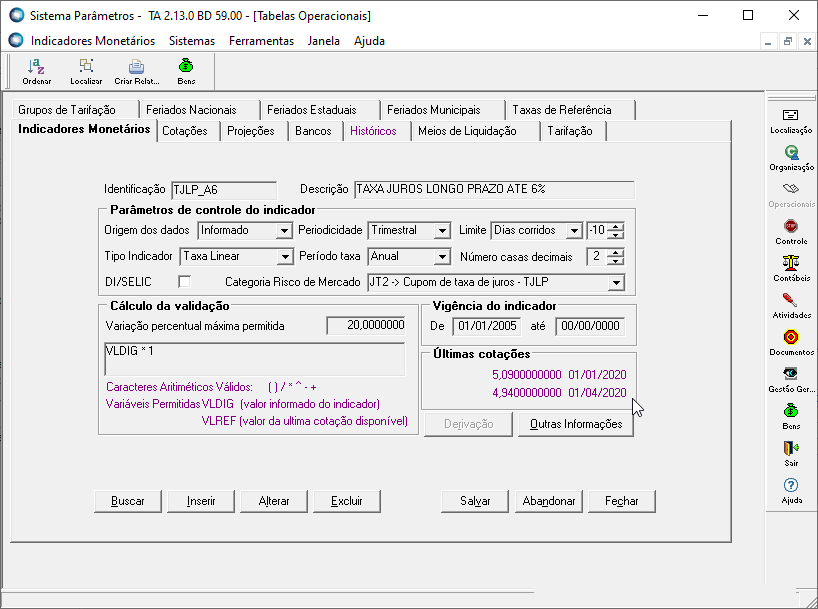
Task: Increase Número casas decimais spinner
Action: click(x=616, y=253)
